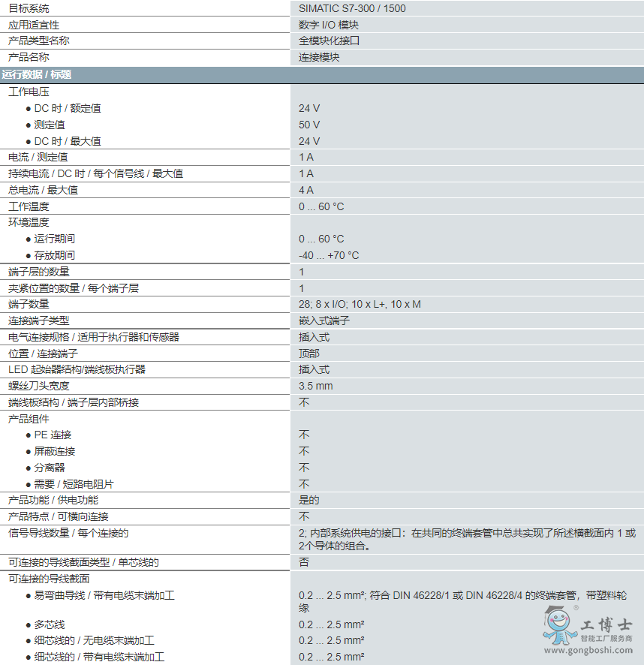Click the 产品类型名称 label
The height and width of the screenshot is (665, 644).
pyautogui.click(x=39, y=41)
